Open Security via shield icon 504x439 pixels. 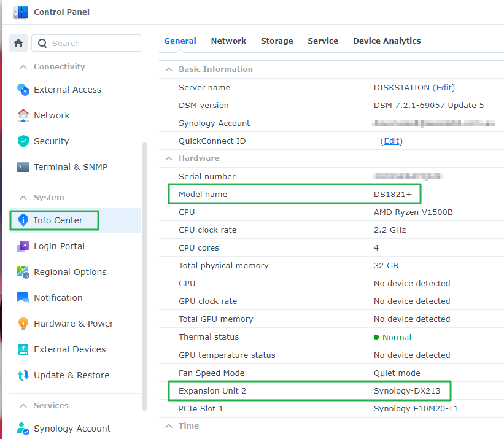point(23,141)
